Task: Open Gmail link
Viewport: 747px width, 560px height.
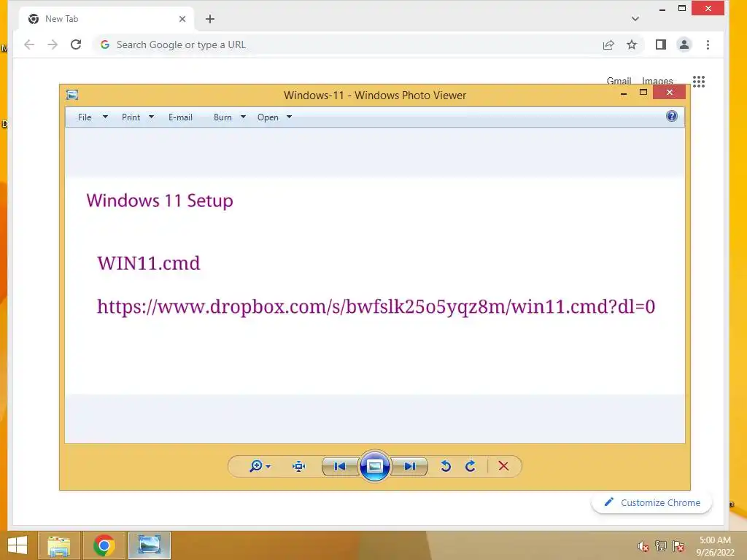Action: (619, 80)
